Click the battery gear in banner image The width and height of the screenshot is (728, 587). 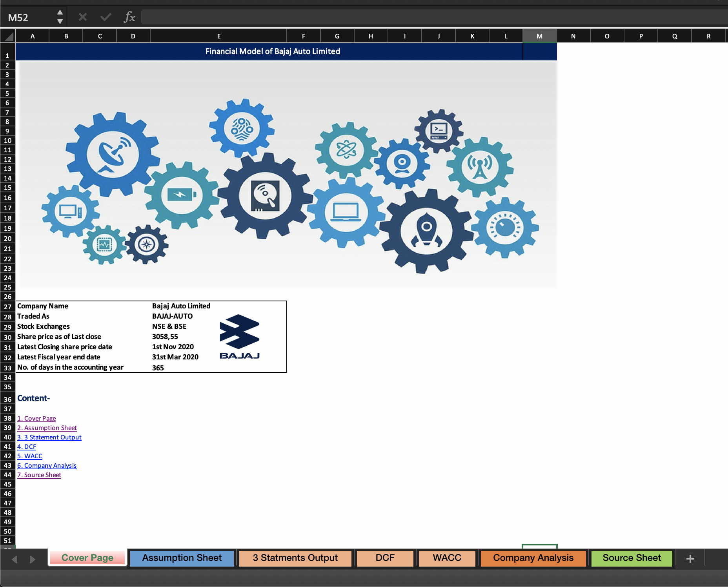pos(181,195)
